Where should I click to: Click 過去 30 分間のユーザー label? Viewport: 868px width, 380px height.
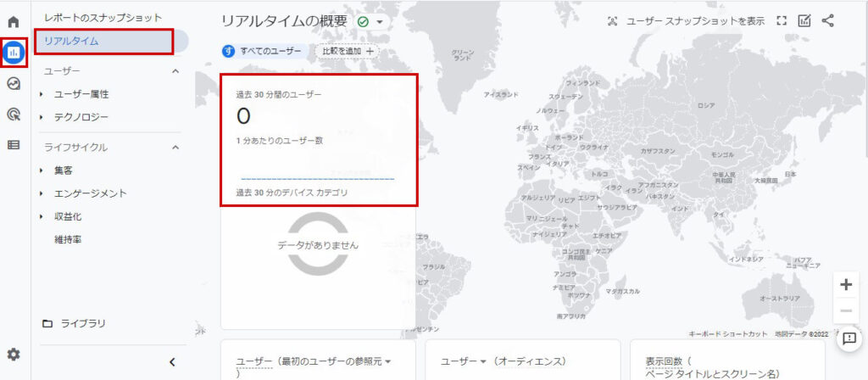279,95
